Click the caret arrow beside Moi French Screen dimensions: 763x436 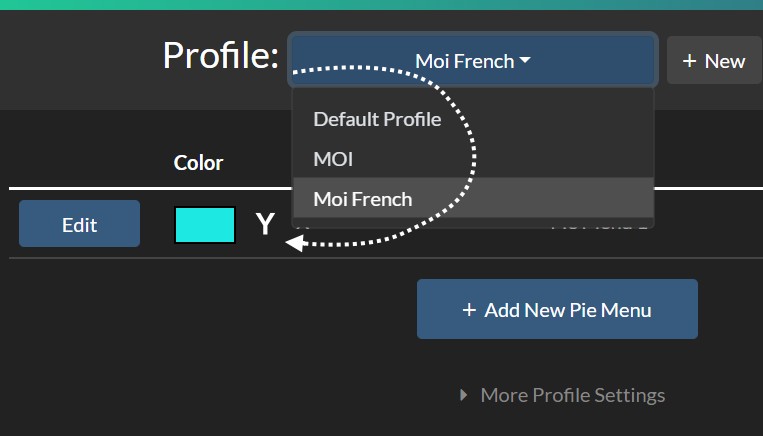coord(525,60)
